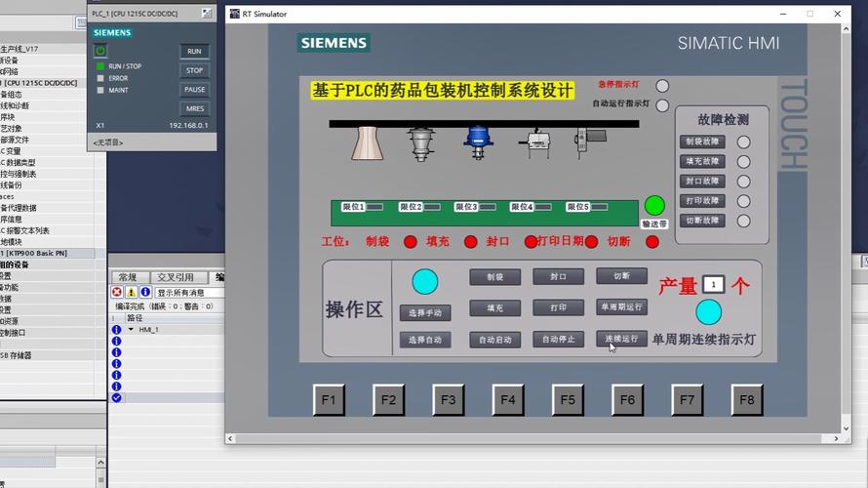Screen dimensions: 868x488
Task: Click the 自动启动 button
Action: (494, 340)
